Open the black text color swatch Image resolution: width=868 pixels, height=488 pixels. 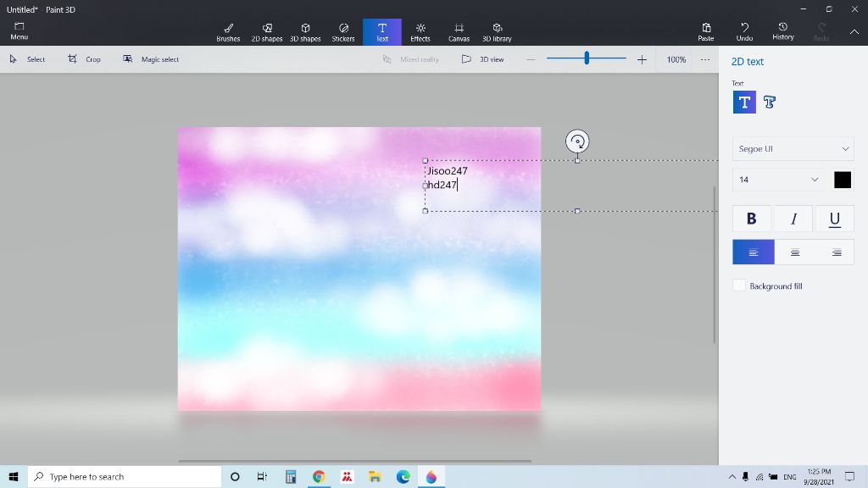[842, 180]
